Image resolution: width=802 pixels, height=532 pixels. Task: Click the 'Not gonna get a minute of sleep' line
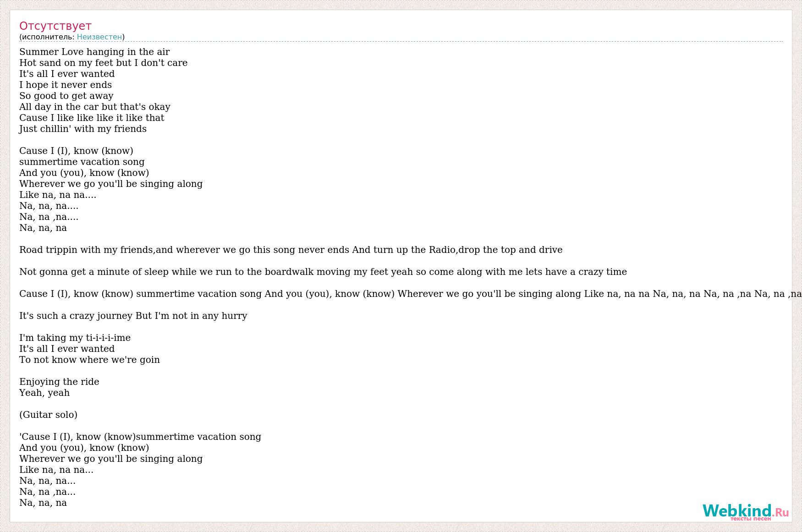[323, 272]
